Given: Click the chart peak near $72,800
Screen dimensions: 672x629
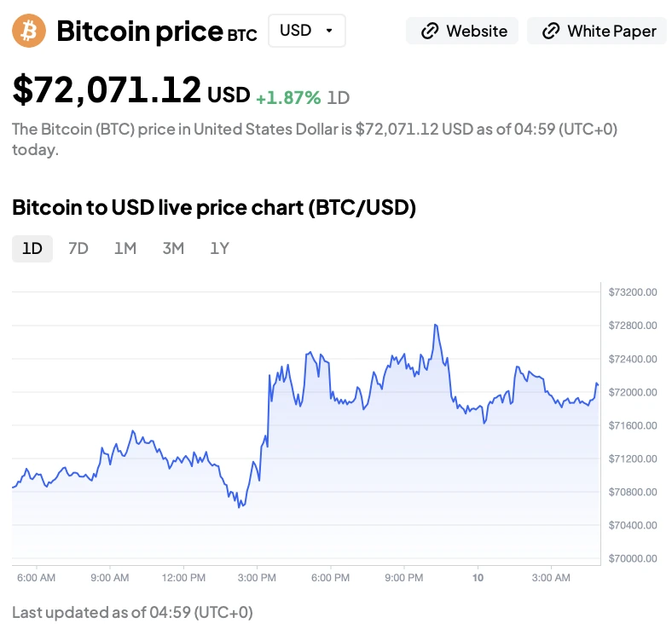Looking at the screenshot, I should pos(436,325).
